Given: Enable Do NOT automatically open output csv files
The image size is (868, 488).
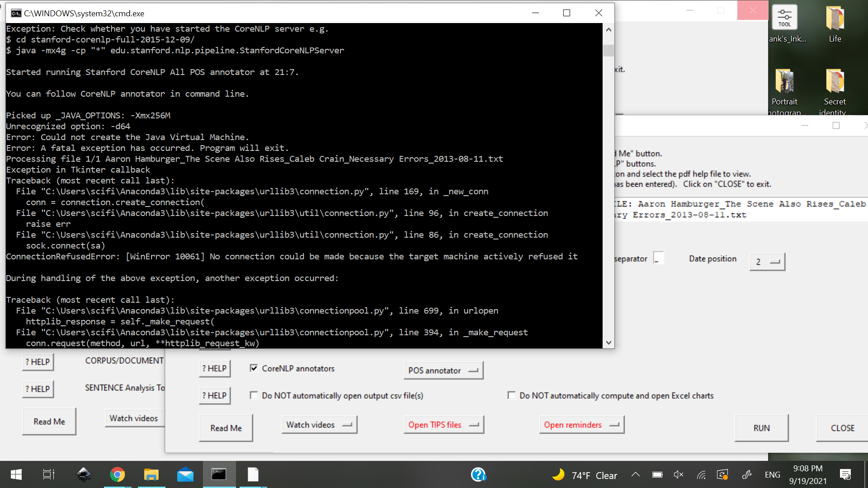Looking at the screenshot, I should click(x=254, y=395).
